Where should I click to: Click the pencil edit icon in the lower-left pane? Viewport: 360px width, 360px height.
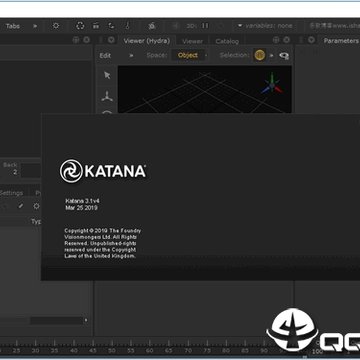coord(21,206)
